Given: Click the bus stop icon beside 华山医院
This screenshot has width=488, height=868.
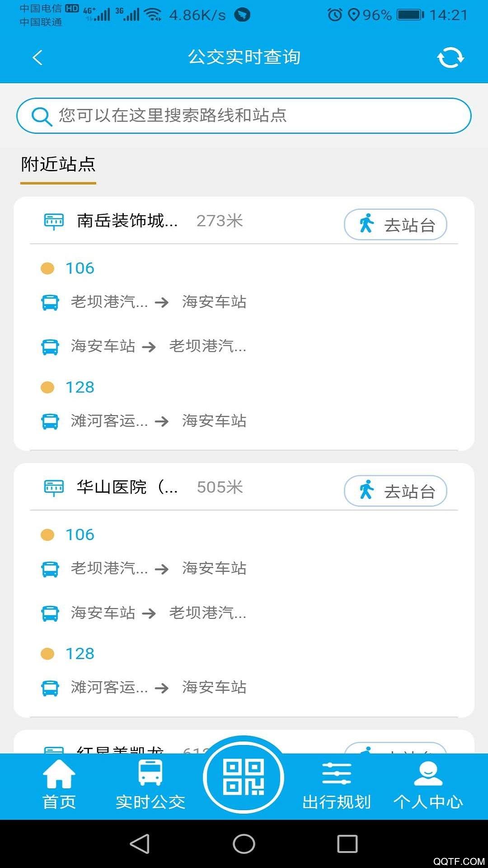Looking at the screenshot, I should pyautogui.click(x=54, y=487).
